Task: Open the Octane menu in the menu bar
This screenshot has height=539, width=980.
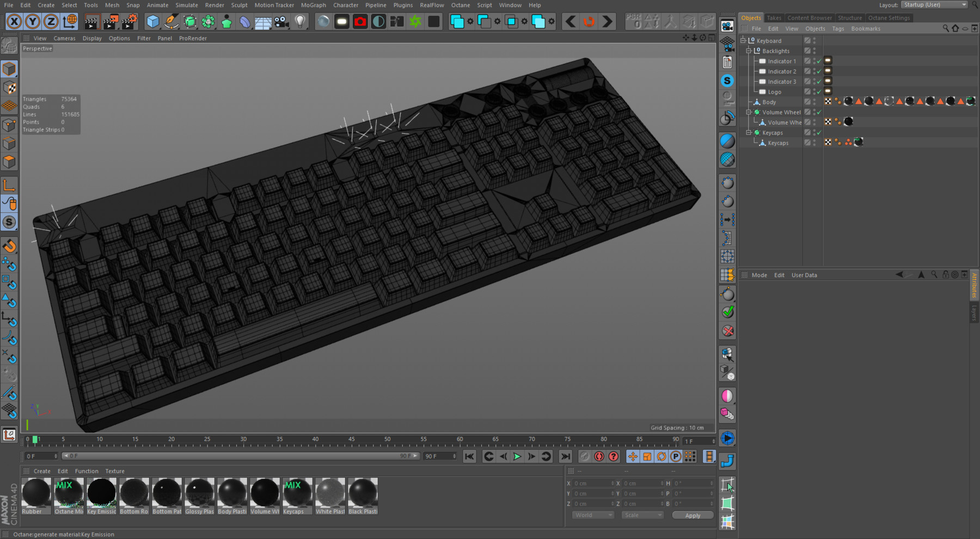Action: 461,5
